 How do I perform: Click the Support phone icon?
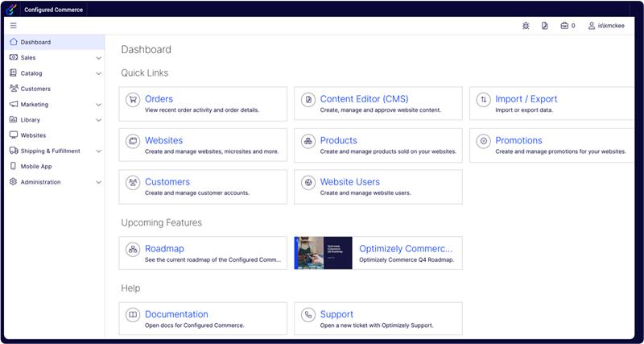click(x=308, y=315)
